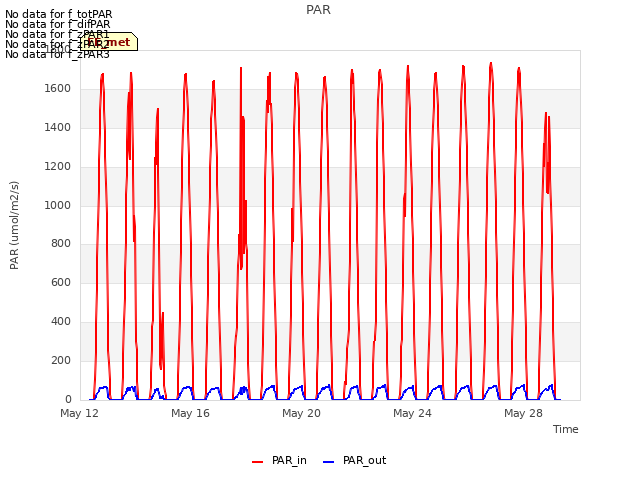This screenshot has height=480, width=640.
Task: Click the red PAR_in legend swatch
Action: click(258, 462)
